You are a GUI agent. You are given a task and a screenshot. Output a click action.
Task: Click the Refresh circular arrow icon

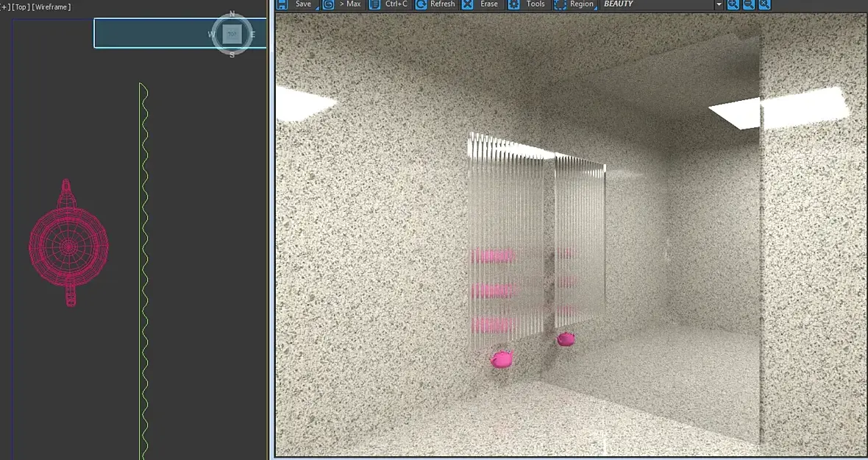point(421,4)
